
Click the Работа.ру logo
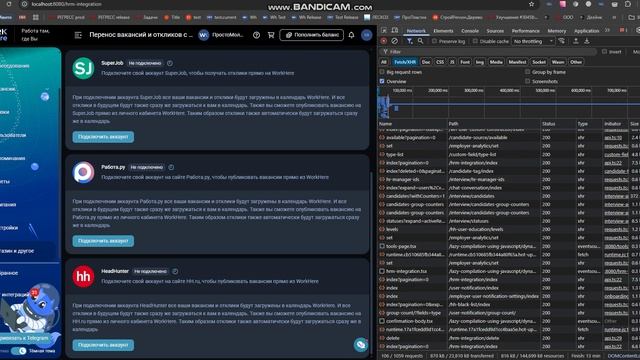[83, 172]
